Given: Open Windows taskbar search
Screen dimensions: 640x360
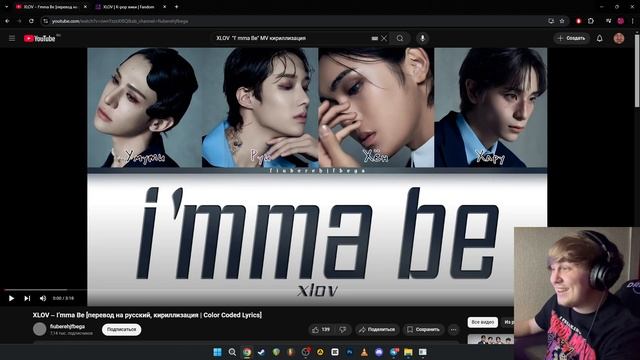Looking at the screenshot, I should click(x=232, y=352).
